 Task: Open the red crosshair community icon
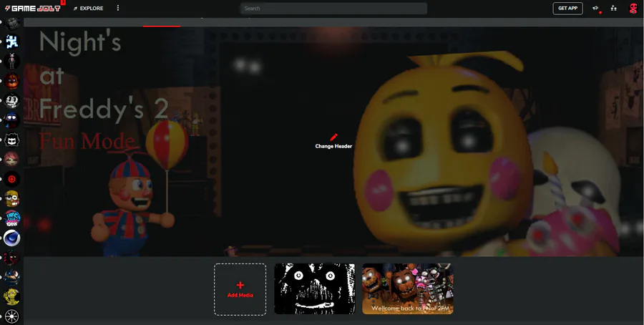click(x=12, y=179)
